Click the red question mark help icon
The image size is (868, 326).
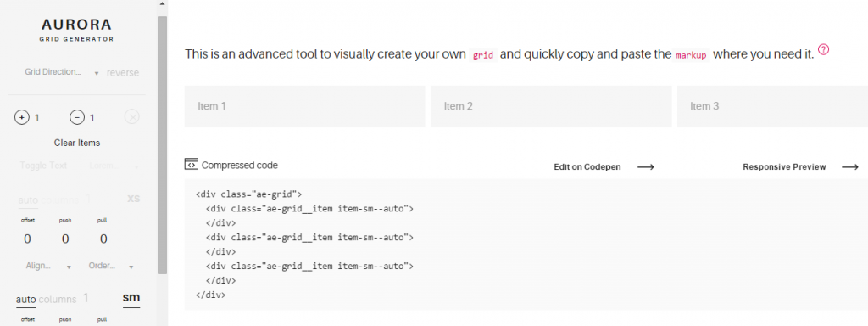[824, 50]
